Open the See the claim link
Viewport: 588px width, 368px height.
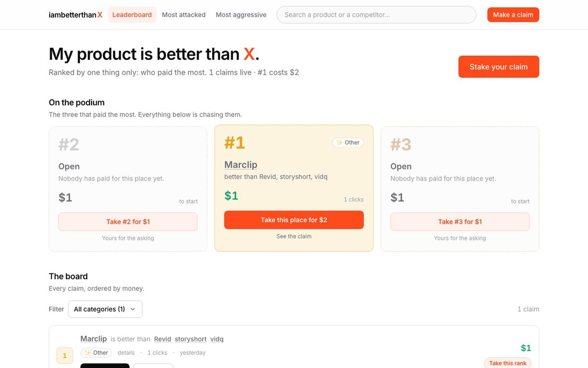tap(294, 236)
